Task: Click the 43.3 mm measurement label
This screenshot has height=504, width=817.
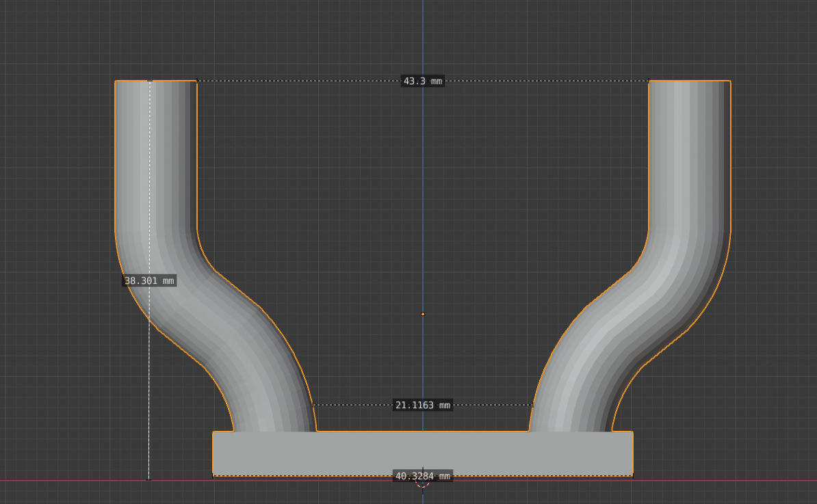Action: [422, 81]
